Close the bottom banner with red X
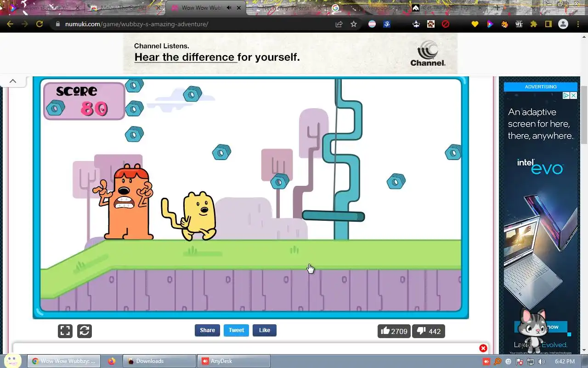588x368 pixels. 483,348
